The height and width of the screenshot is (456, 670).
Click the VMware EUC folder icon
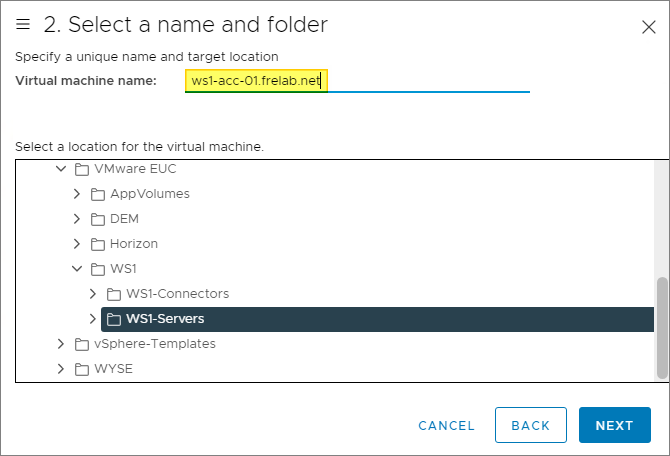tap(82, 169)
